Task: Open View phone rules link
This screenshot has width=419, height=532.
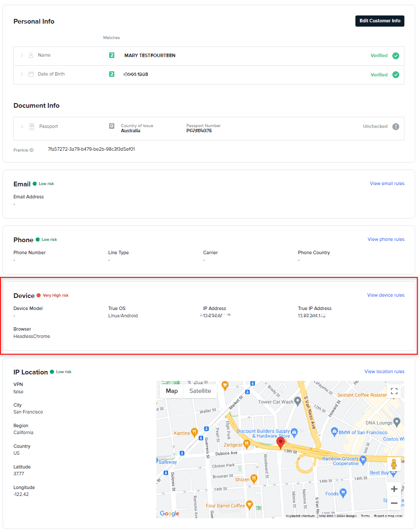Action: (386, 240)
